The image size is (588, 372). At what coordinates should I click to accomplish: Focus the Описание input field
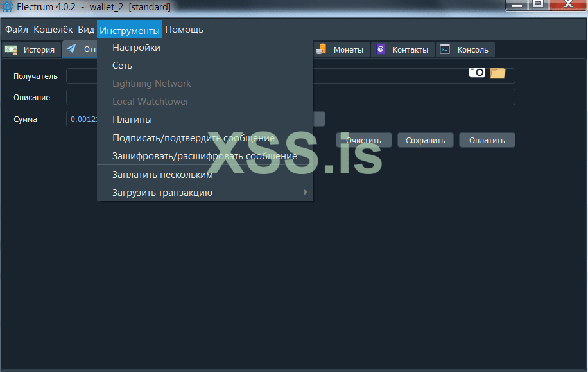pyautogui.click(x=291, y=97)
